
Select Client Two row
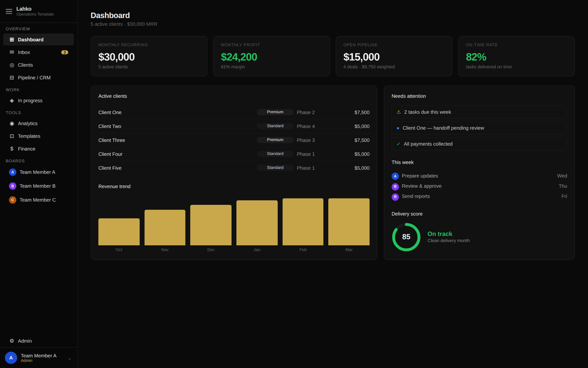pos(234,126)
